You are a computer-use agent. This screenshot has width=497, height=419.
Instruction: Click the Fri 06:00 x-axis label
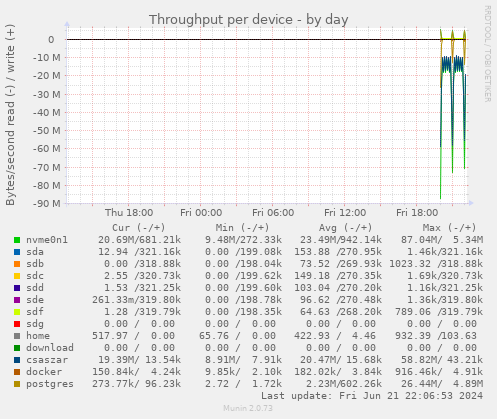(273, 213)
